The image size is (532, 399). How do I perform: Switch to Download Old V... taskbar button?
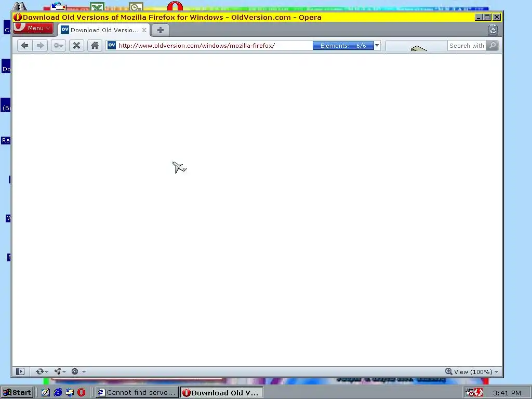(x=221, y=393)
